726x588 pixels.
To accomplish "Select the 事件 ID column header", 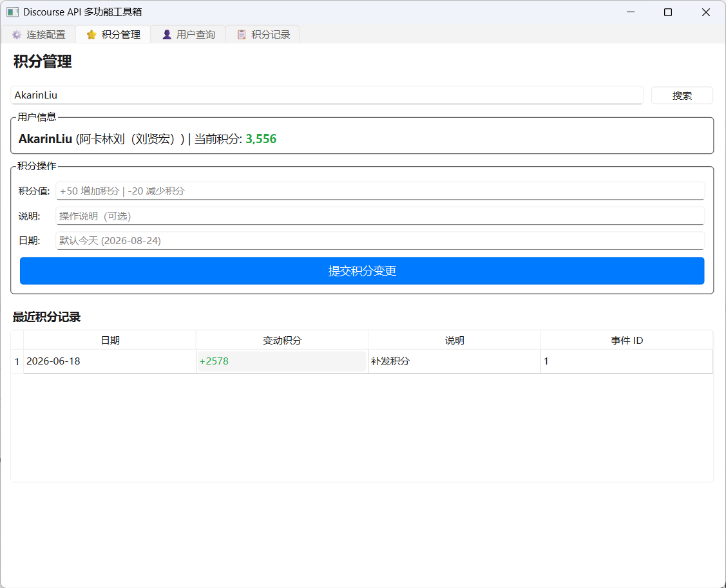I will coord(626,340).
